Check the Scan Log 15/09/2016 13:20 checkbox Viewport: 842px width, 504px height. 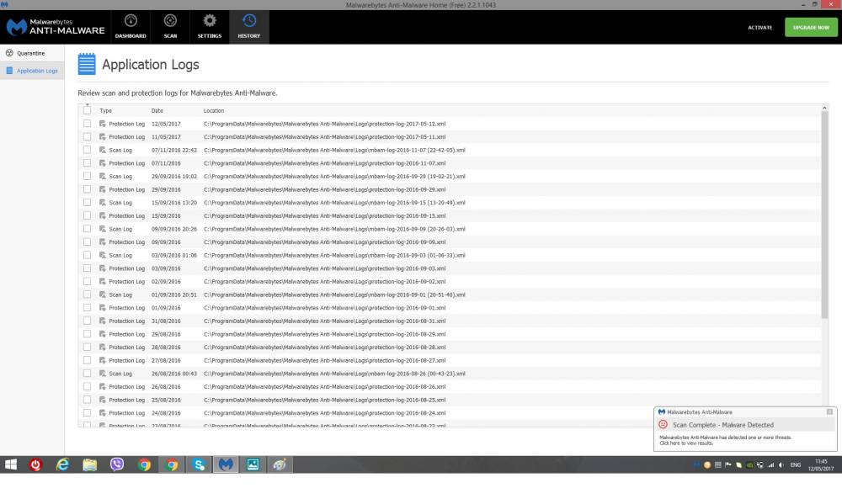pos(87,202)
